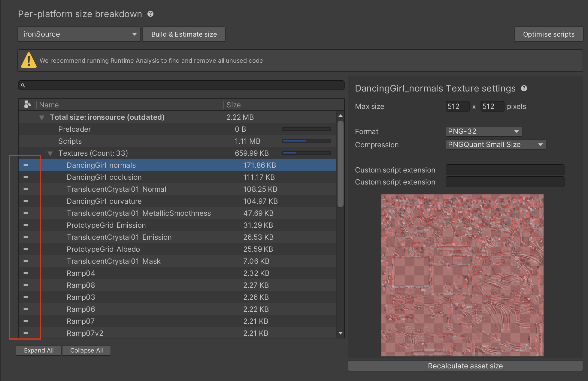The height and width of the screenshot is (381, 588).
Task: Toggle the minus mark for PrototypeGrid_Albedo
Action: 26,249
